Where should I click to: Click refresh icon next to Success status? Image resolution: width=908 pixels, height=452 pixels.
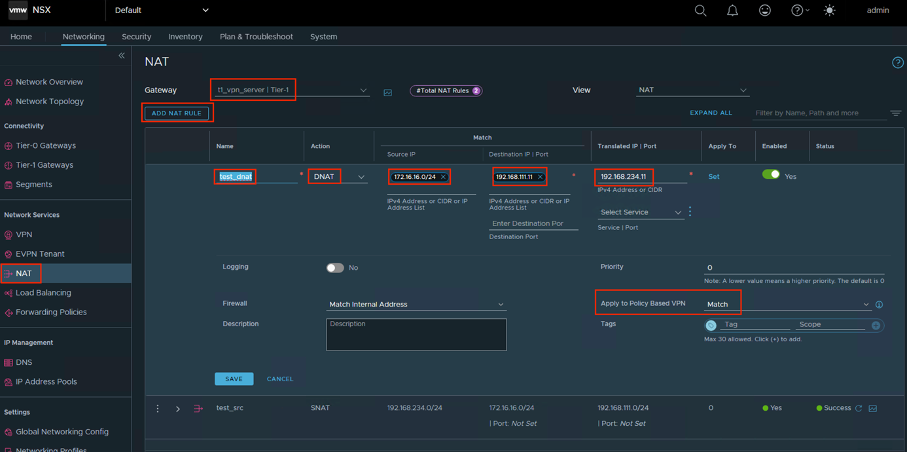pyautogui.click(x=858, y=408)
